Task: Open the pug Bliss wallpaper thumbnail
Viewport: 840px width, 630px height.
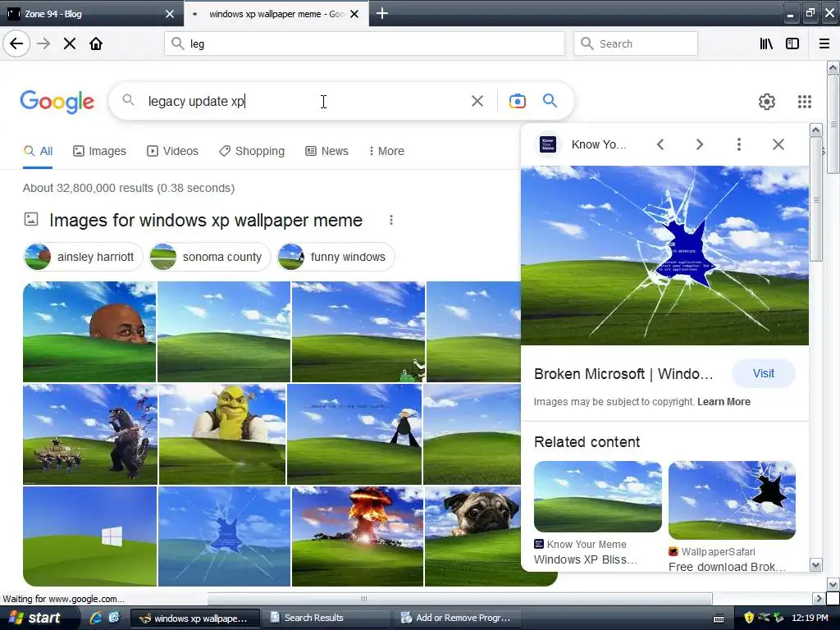Action: click(x=472, y=536)
